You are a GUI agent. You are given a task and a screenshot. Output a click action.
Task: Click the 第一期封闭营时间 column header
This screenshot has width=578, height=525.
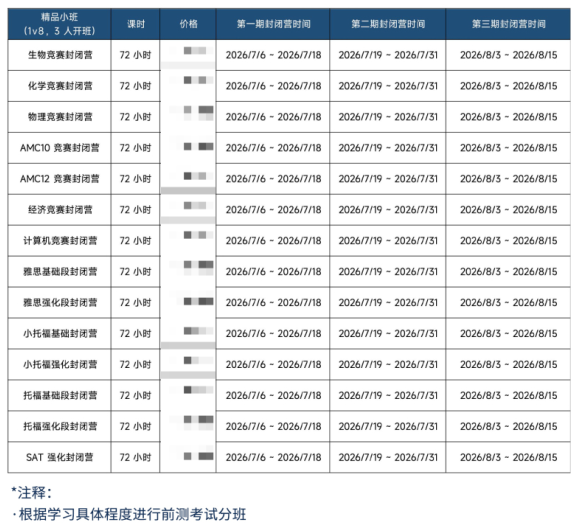273,24
